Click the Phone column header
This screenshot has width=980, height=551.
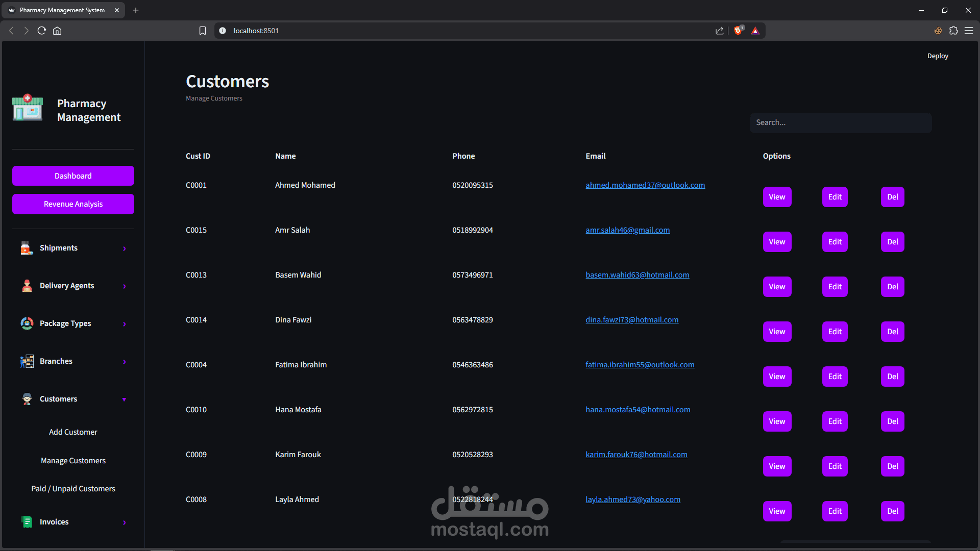(x=463, y=156)
